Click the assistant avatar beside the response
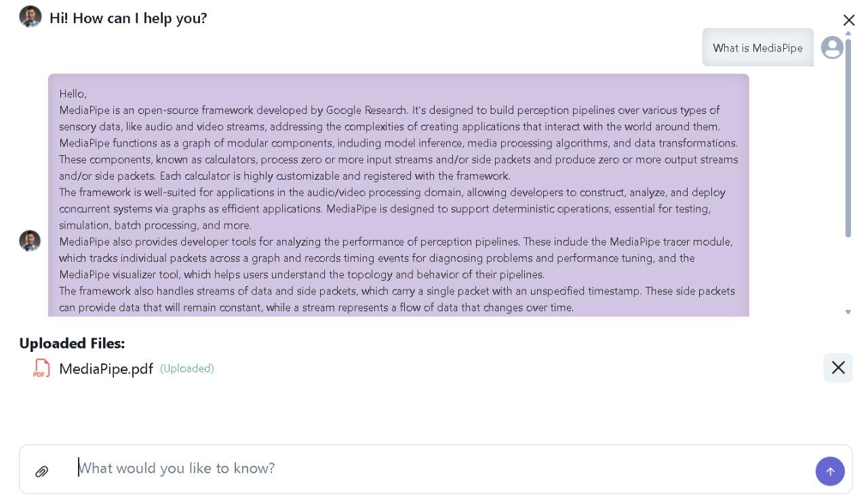Screen dimensions: 868x495 tap(30, 241)
